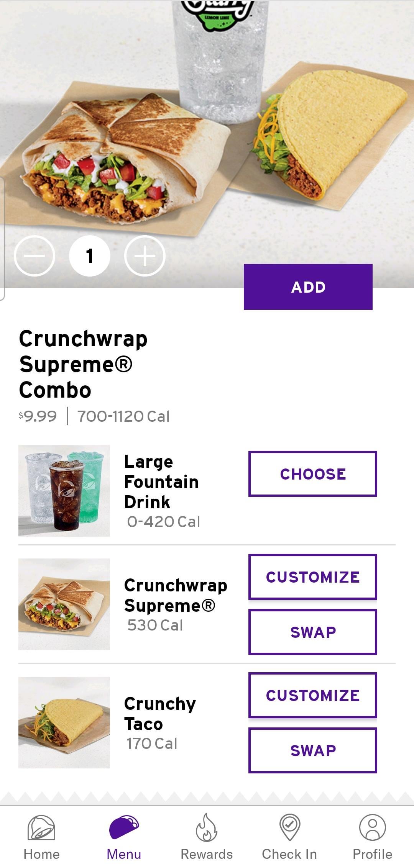Tap the Crunchwrap Supreme thumbnail image
Viewport: 414px width, 868px height.
click(x=64, y=604)
